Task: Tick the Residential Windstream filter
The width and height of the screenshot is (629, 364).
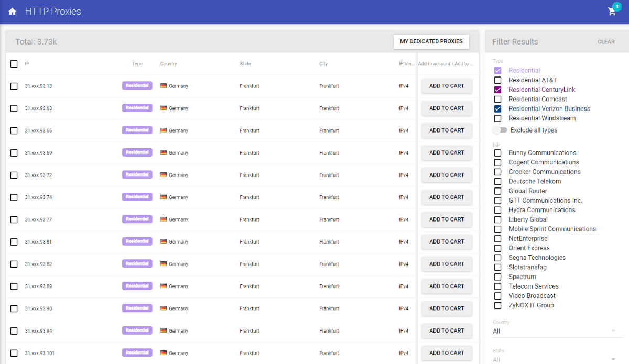Action: click(497, 118)
